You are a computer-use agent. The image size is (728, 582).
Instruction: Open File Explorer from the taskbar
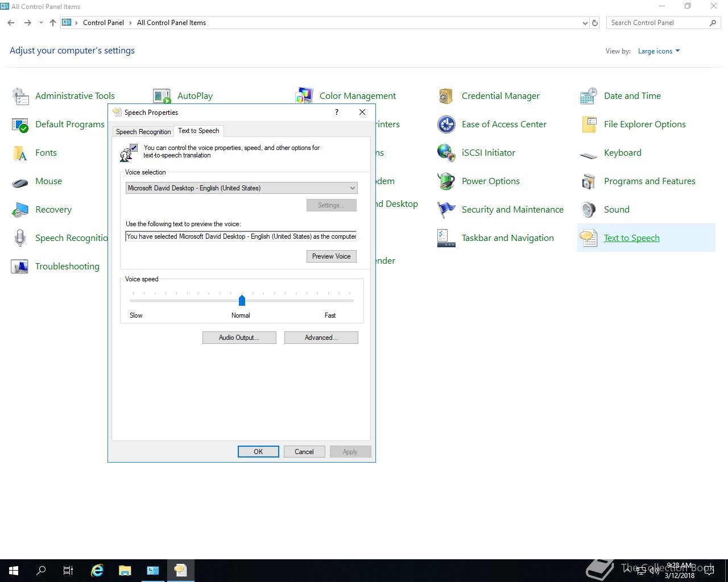pyautogui.click(x=125, y=571)
